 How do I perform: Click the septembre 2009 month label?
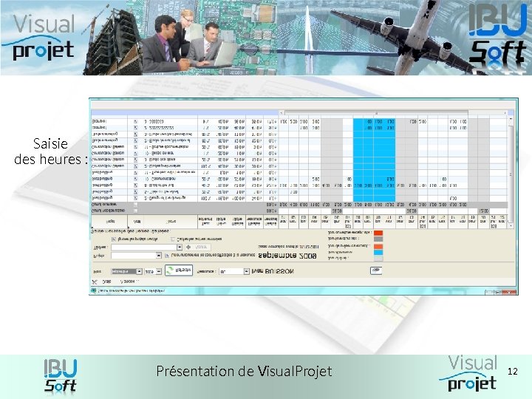pyautogui.click(x=287, y=256)
